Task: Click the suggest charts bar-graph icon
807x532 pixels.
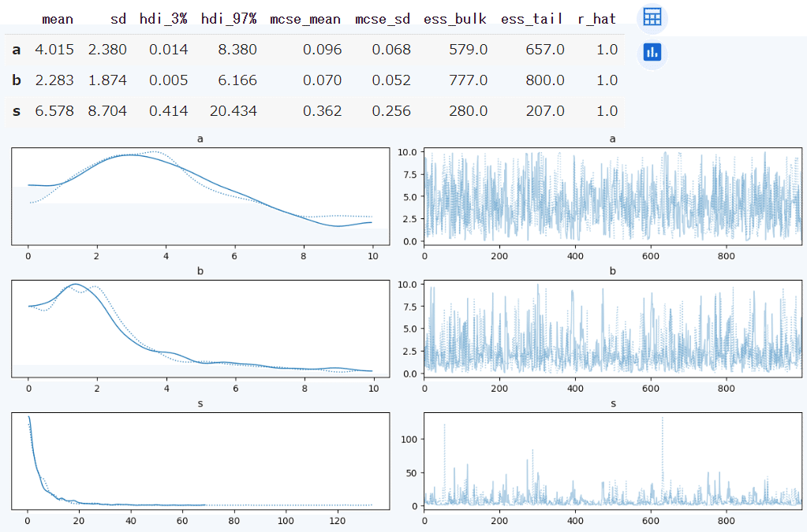Action: (x=652, y=53)
